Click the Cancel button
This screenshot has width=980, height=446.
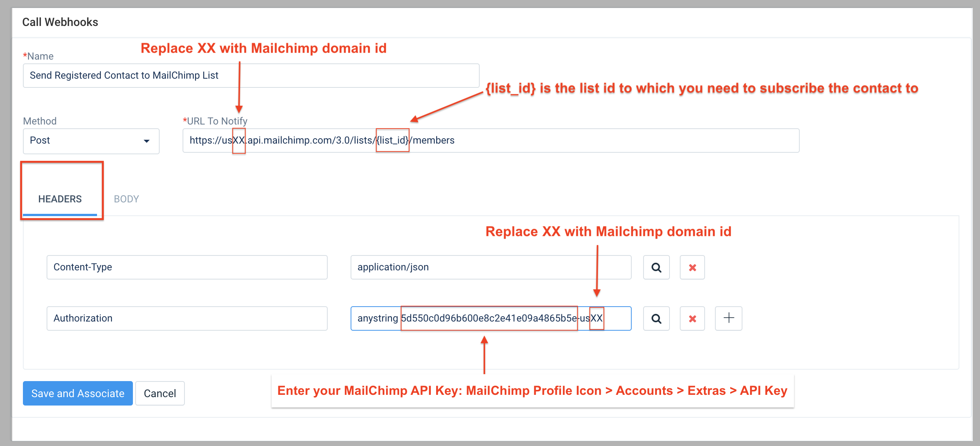[x=160, y=393]
